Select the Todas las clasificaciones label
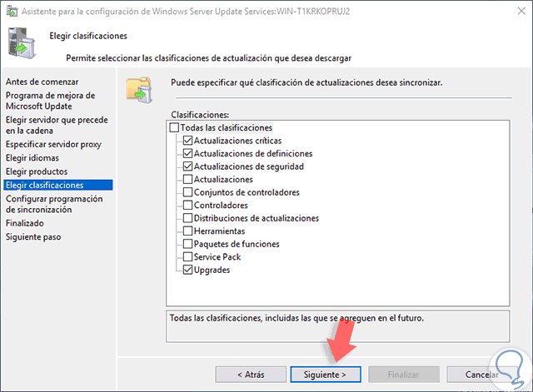The width and height of the screenshot is (533, 392). pyautogui.click(x=227, y=127)
